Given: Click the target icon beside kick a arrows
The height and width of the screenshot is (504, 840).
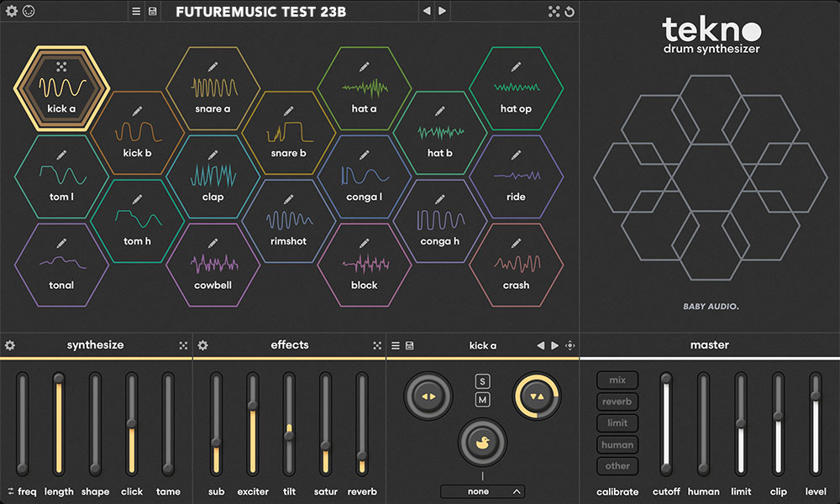Looking at the screenshot, I should coord(570,346).
